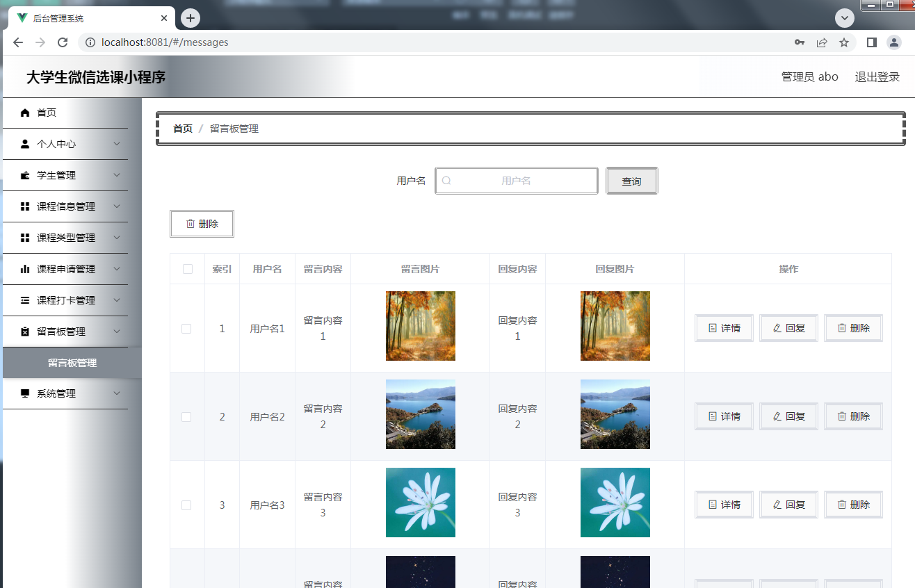Open a new browser tab
The height and width of the screenshot is (588, 915).
point(191,18)
